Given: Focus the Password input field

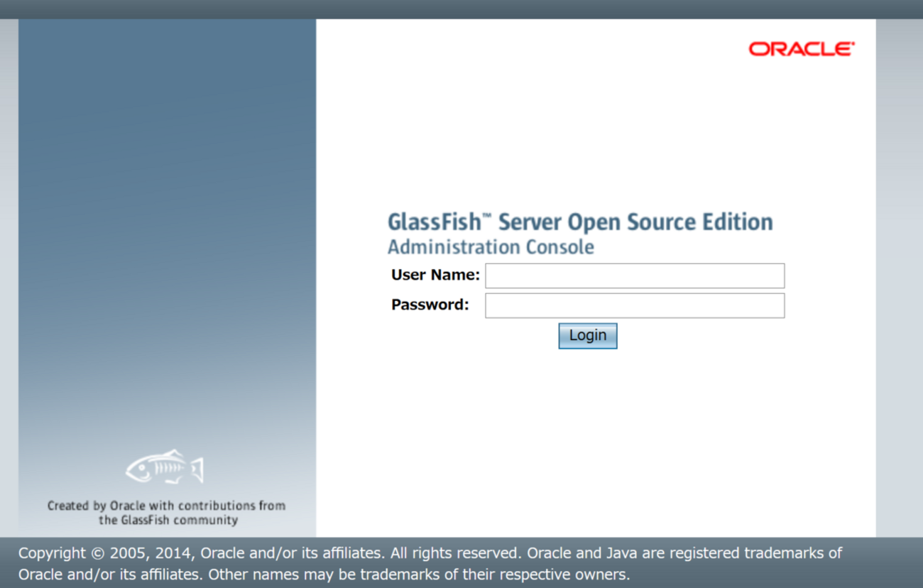Looking at the screenshot, I should coord(635,305).
